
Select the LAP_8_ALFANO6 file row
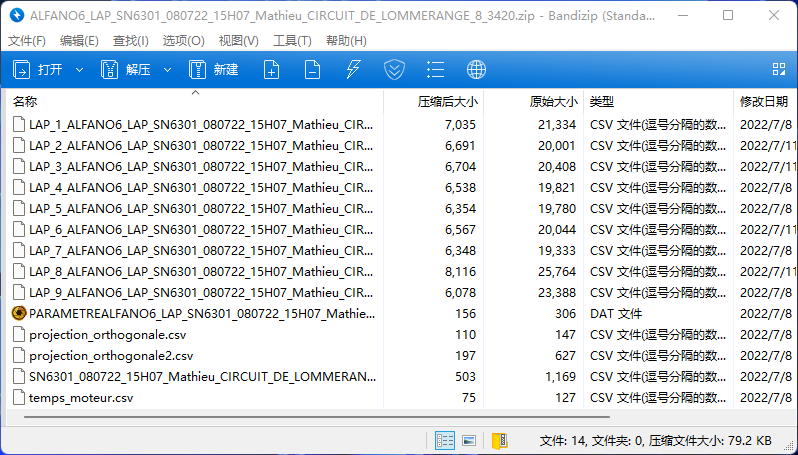[401, 272]
